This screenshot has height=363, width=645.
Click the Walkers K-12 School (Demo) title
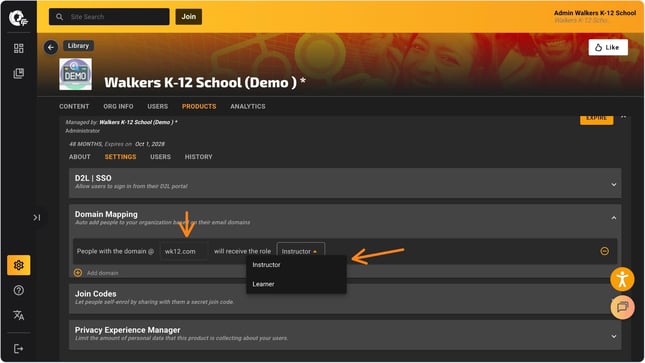click(205, 82)
